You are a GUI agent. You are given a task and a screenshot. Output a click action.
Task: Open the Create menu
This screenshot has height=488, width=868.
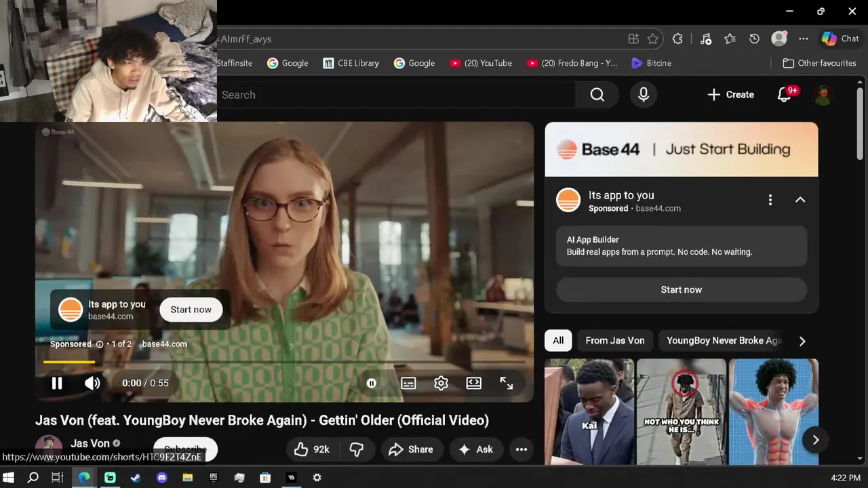point(730,95)
